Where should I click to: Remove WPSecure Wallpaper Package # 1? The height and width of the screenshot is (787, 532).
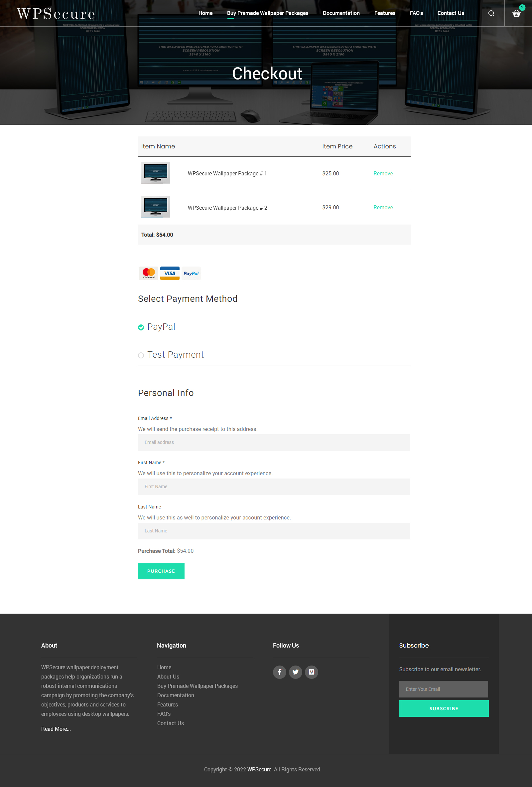click(x=383, y=173)
